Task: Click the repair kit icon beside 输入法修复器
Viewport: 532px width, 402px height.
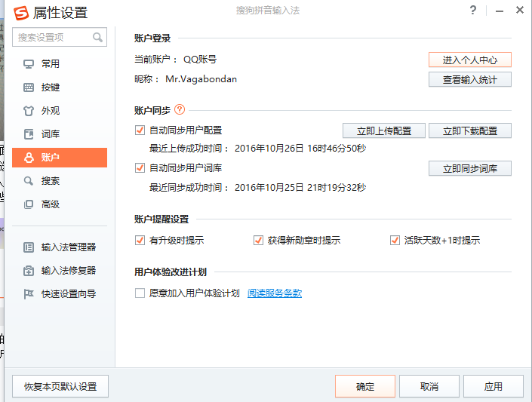Action: pos(29,271)
